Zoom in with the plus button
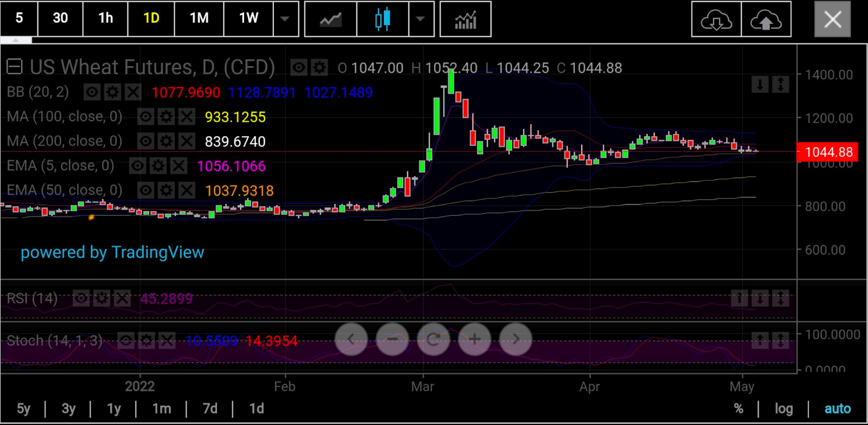 475,339
